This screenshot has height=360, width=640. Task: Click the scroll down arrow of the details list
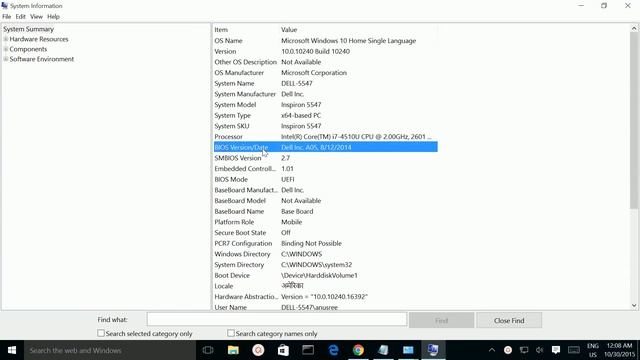click(634, 305)
